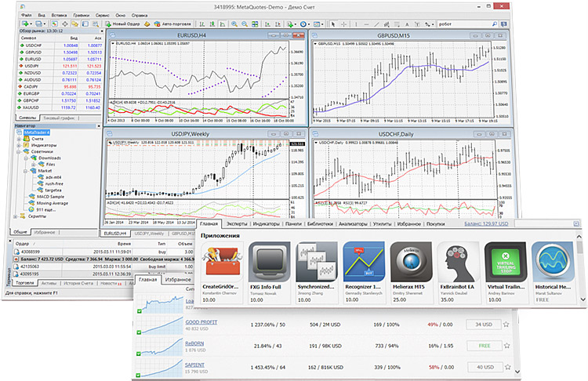
Task: Open the indicators list dropdown in the toolbar
Action: click(x=296, y=24)
